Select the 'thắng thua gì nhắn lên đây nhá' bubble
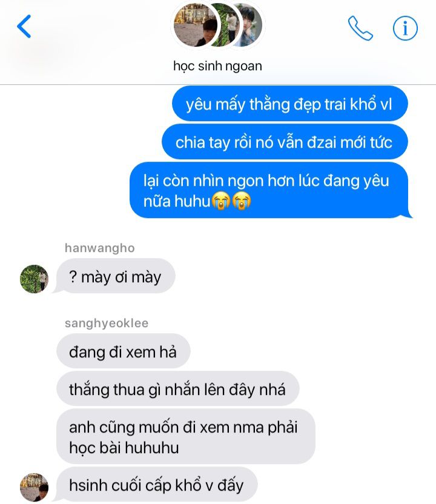Image resolution: width=436 pixels, height=504 pixels. (178, 389)
